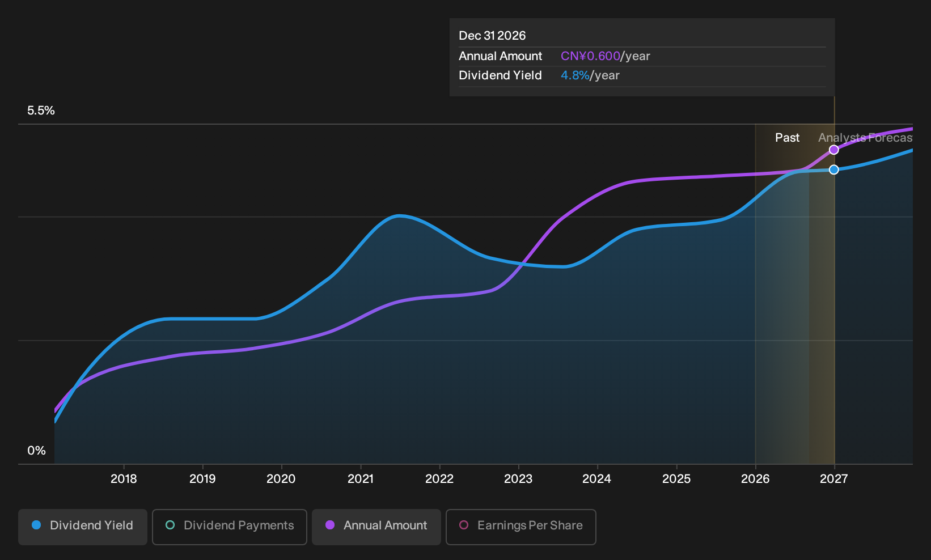The height and width of the screenshot is (560, 931).
Task: Click the CN¥0.600 annual amount value
Action: [590, 56]
